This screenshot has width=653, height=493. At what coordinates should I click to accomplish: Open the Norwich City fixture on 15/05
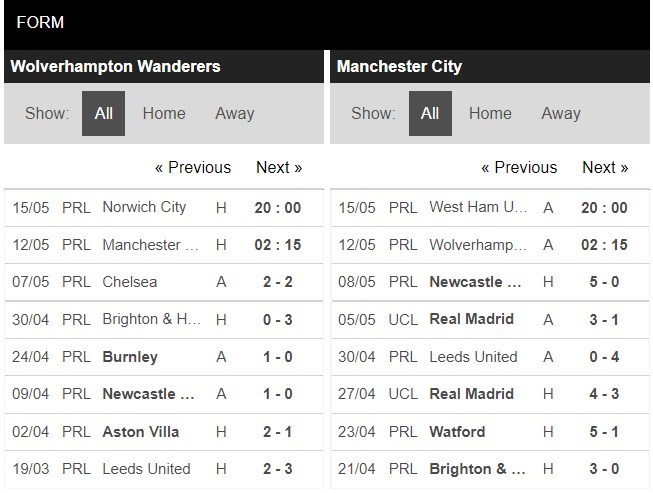[x=144, y=207]
